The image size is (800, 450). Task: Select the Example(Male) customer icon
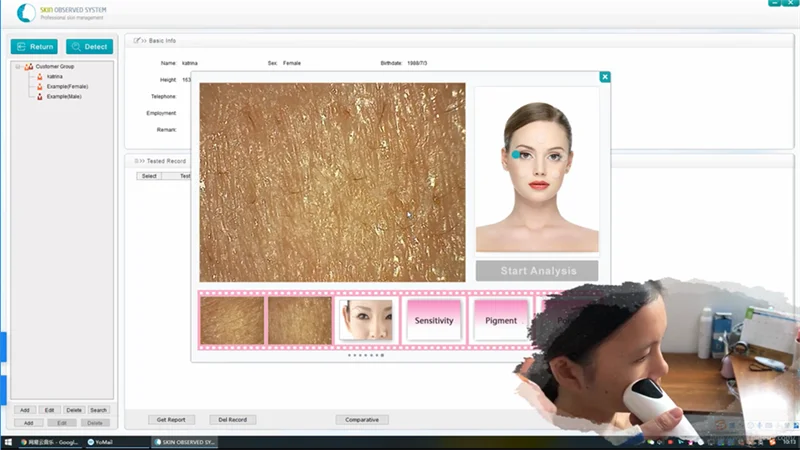(x=40, y=96)
